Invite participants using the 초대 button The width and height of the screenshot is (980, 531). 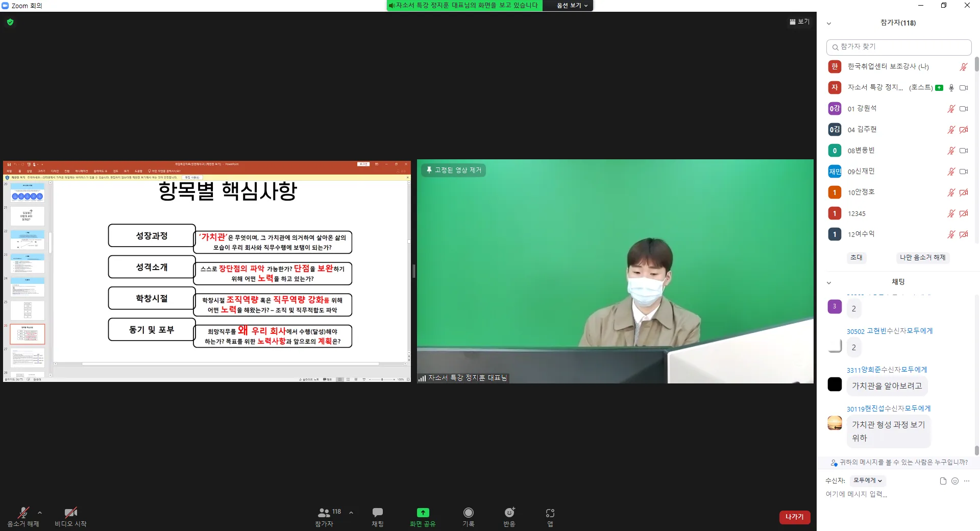click(x=856, y=258)
